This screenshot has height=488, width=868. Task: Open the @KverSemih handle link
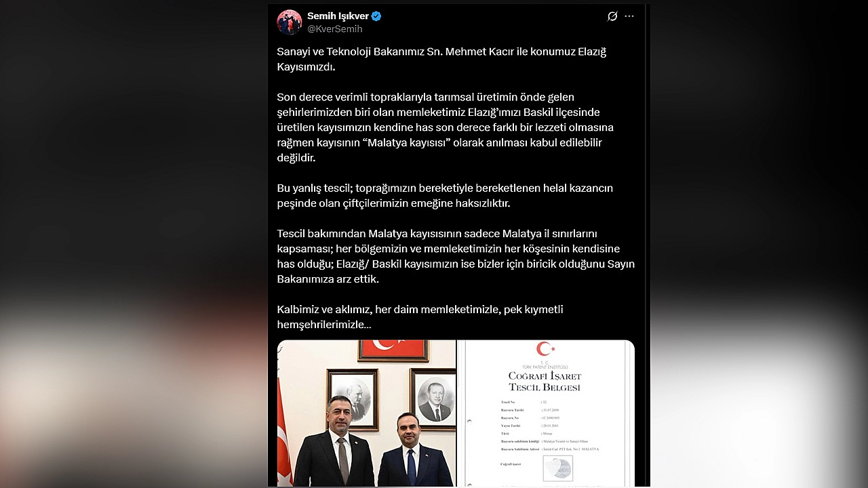[x=335, y=29]
